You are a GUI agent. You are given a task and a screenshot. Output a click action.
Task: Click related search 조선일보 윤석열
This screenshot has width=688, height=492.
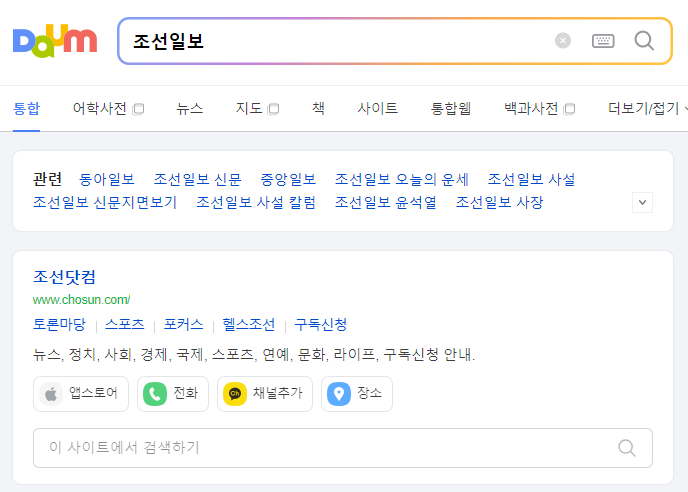pyautogui.click(x=386, y=202)
